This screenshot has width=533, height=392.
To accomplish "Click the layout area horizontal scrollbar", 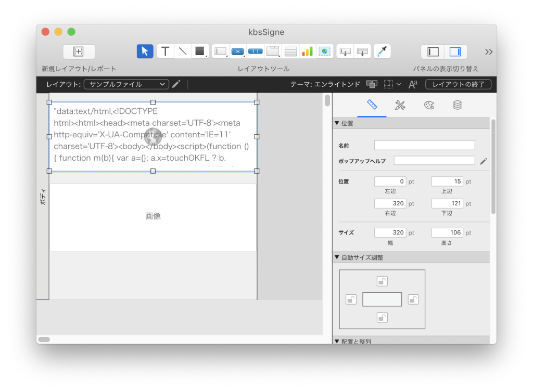I will (44, 339).
